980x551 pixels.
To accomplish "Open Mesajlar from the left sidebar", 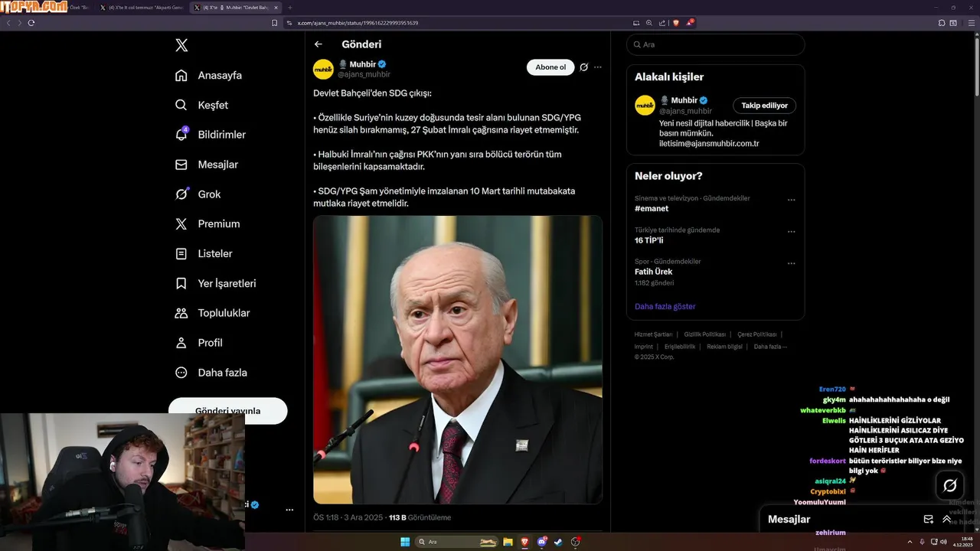I will pyautogui.click(x=207, y=165).
